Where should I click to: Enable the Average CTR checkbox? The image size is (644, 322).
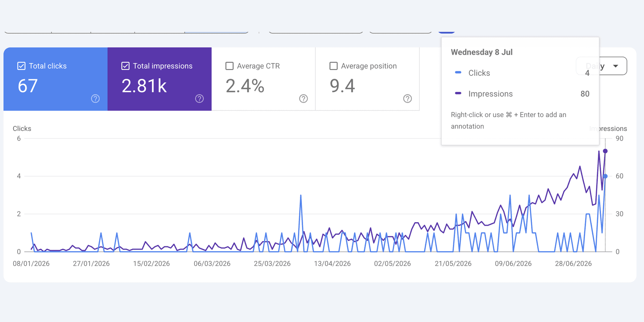230,66
